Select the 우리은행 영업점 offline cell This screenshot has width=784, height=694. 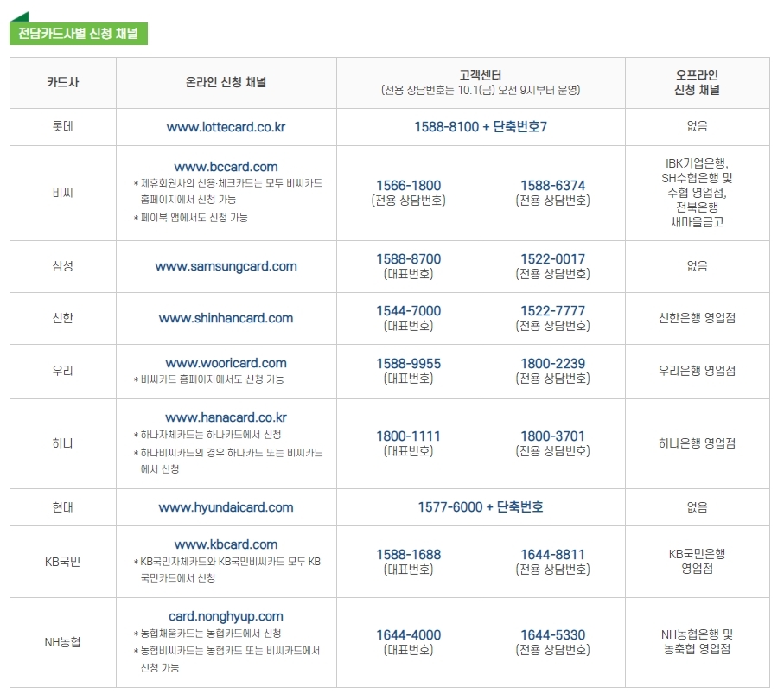[x=697, y=371]
